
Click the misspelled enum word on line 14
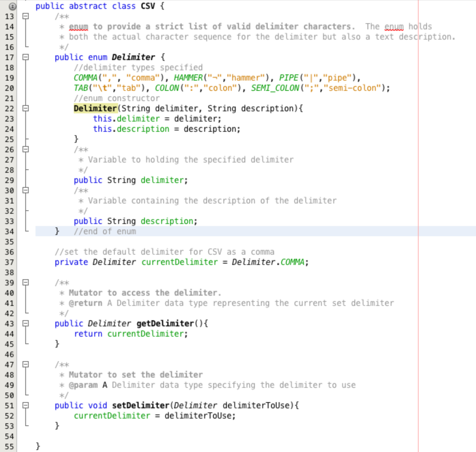[x=79, y=27]
